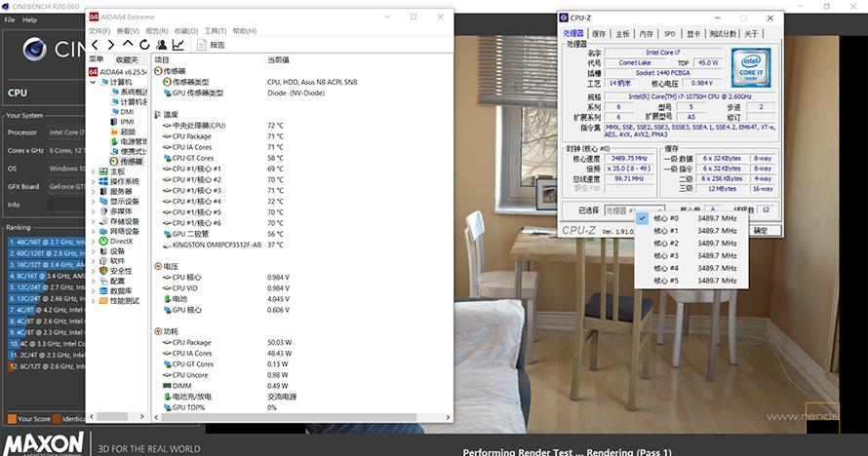Open 查看(V) menu in AIDA64
The height and width of the screenshot is (456, 868).
pyautogui.click(x=128, y=31)
